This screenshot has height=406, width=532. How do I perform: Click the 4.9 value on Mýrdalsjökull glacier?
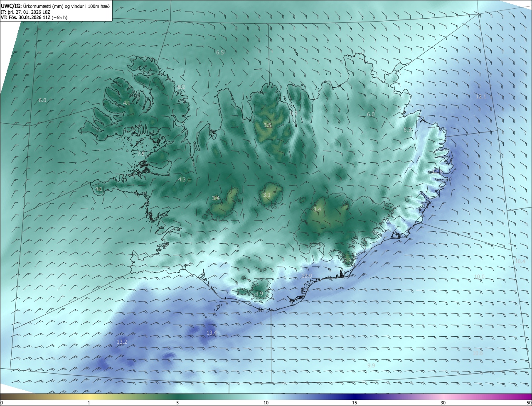(259, 293)
